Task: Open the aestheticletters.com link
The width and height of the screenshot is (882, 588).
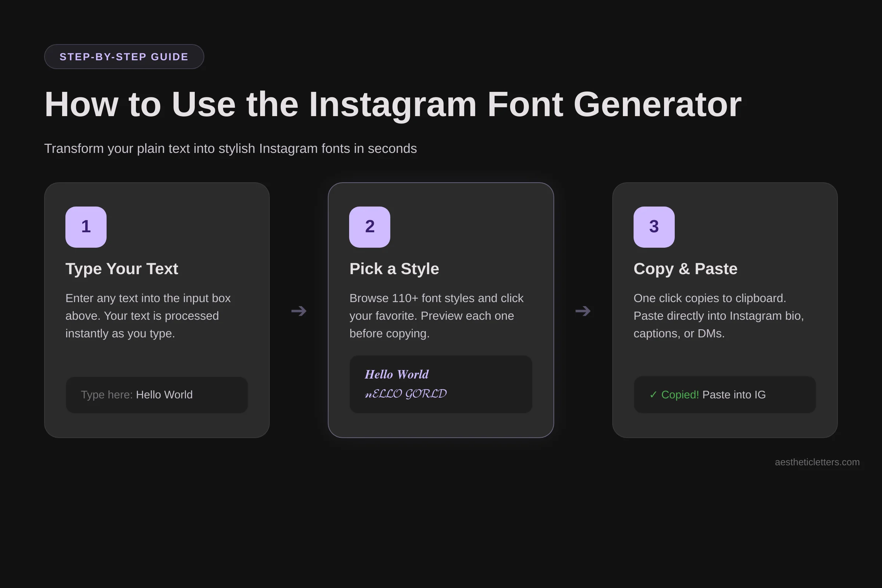Action: click(x=817, y=462)
